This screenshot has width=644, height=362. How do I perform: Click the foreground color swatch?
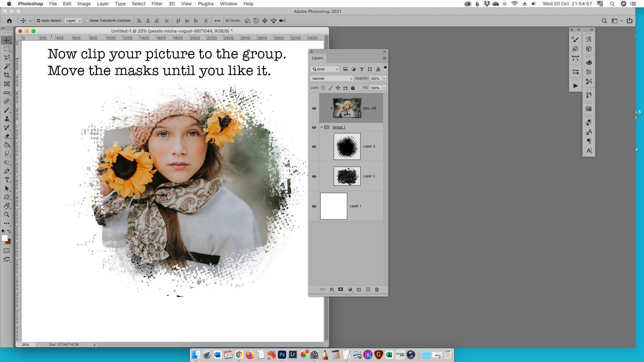[5, 238]
